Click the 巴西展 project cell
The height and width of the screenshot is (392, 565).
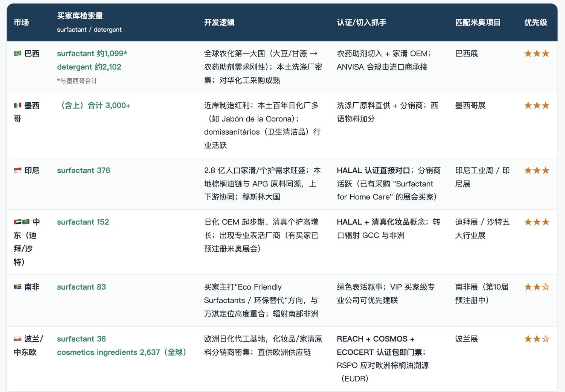(x=466, y=53)
